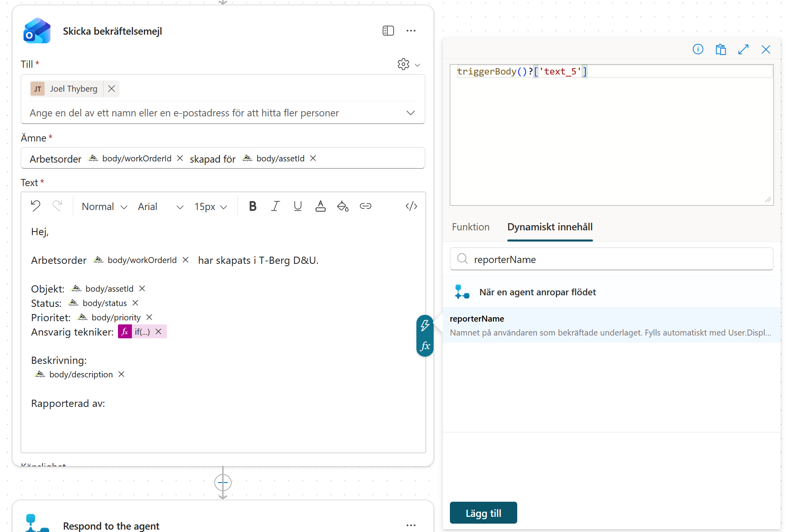787x532 pixels.
Task: Open the fx expression editor button
Action: point(425,346)
